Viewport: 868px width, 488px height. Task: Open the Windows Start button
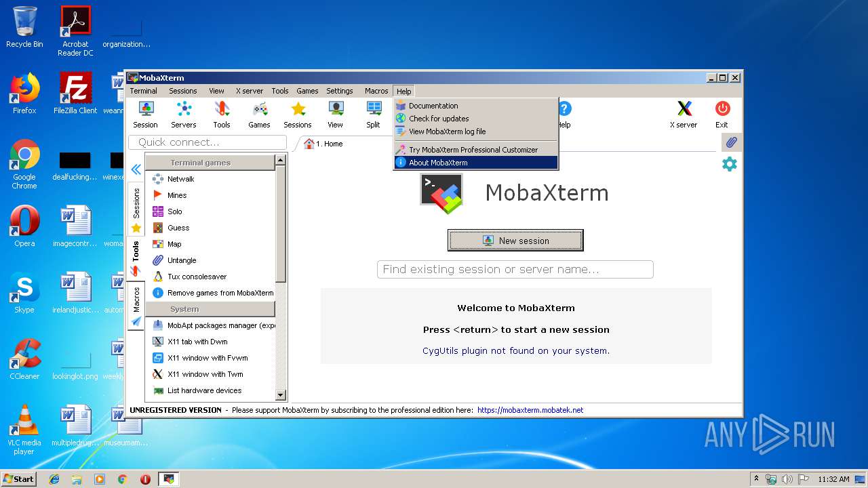point(18,479)
